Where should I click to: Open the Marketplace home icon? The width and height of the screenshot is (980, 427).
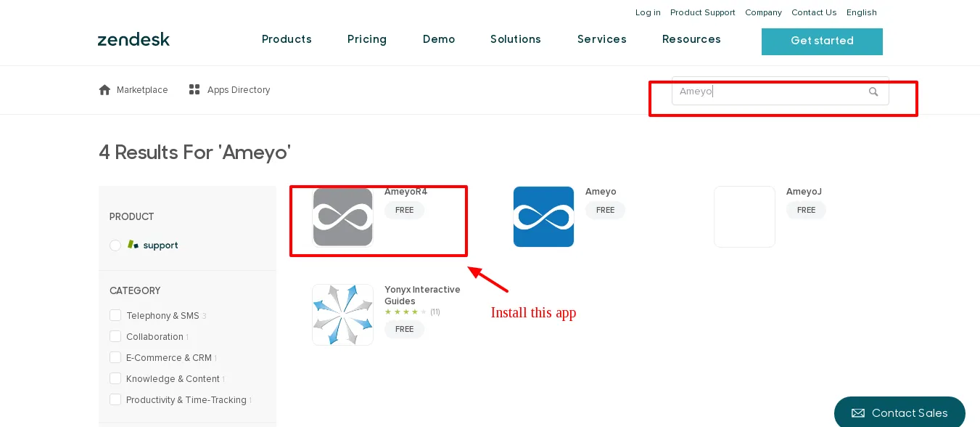click(x=104, y=90)
